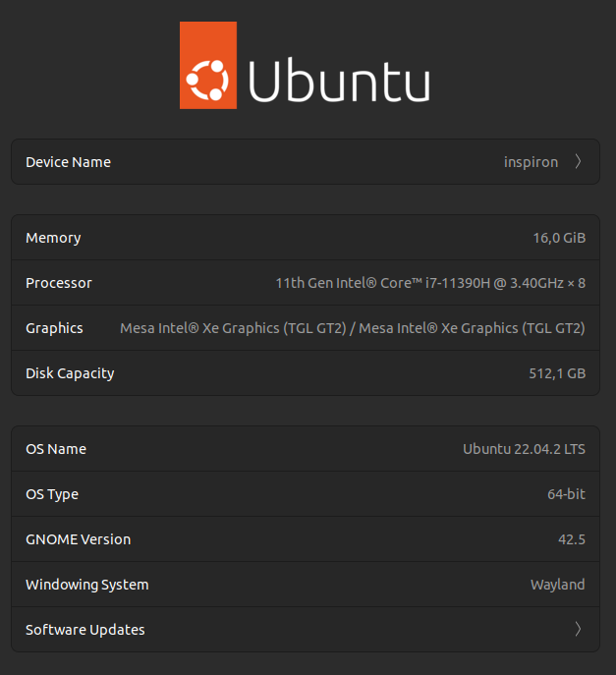Click the 64-bit OS type value
Screen dimensions: 616x675
(x=566, y=494)
